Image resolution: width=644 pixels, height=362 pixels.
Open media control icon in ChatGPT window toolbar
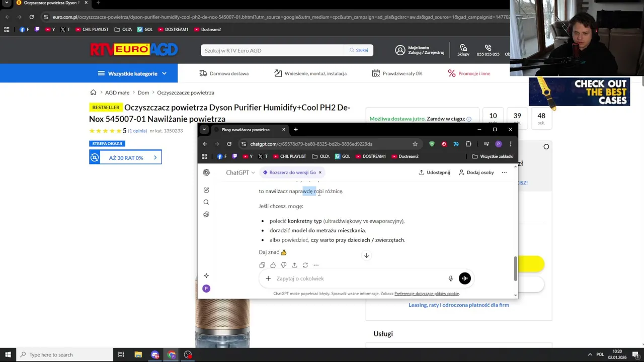(486, 144)
